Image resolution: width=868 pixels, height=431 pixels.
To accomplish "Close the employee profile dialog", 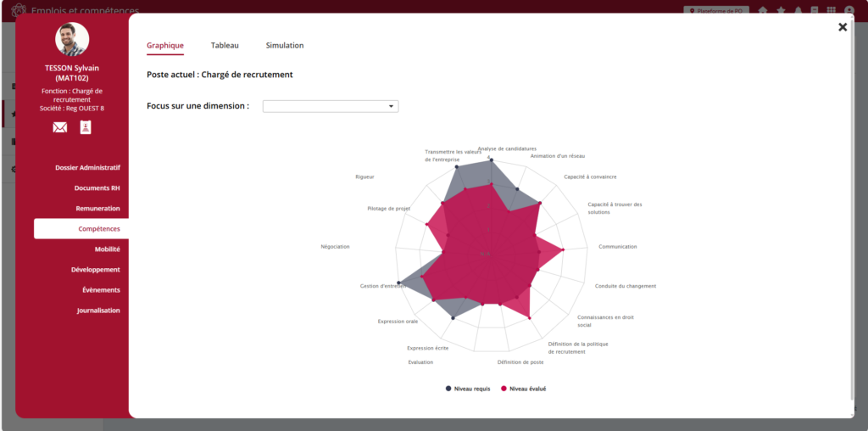I will 843,27.
